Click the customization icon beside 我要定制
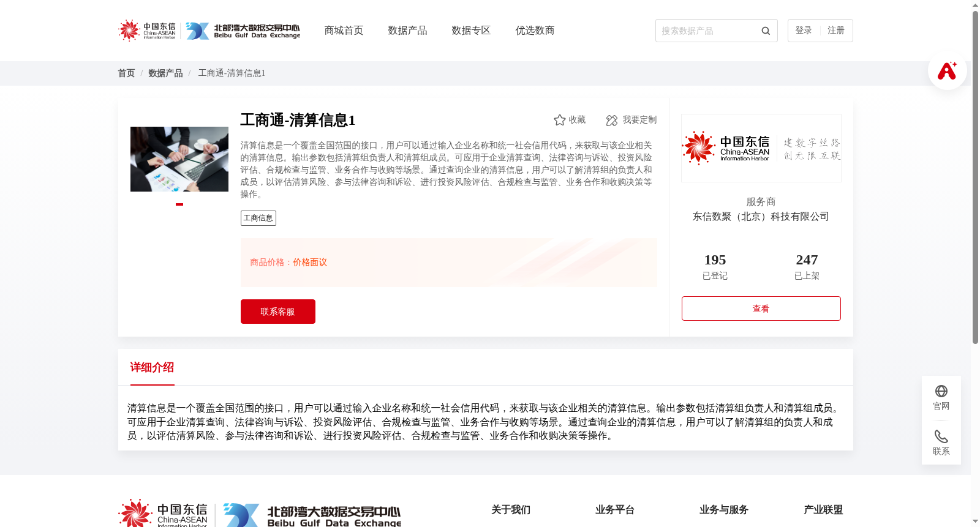The image size is (980, 527). pos(612,120)
